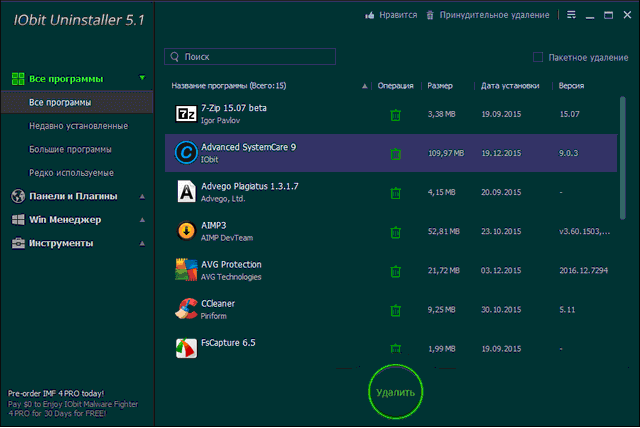Open Большие программы list
Viewport: 640px width, 428px height.
70,149
